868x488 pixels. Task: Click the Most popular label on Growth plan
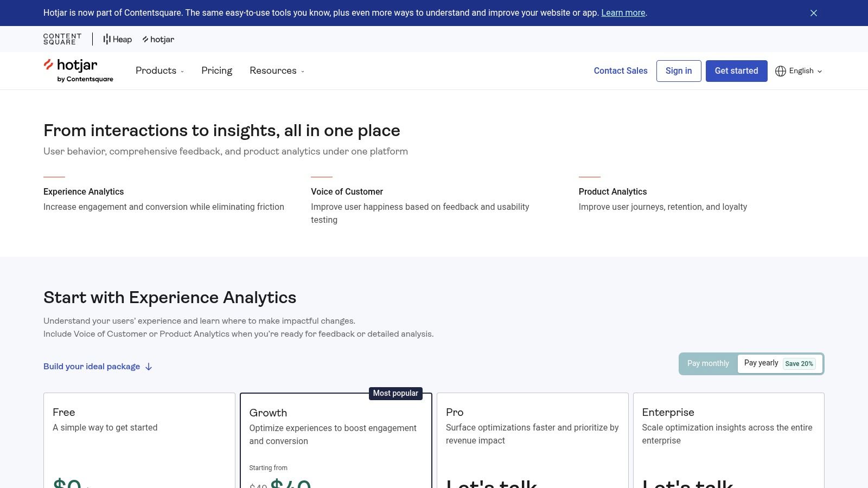click(x=396, y=393)
